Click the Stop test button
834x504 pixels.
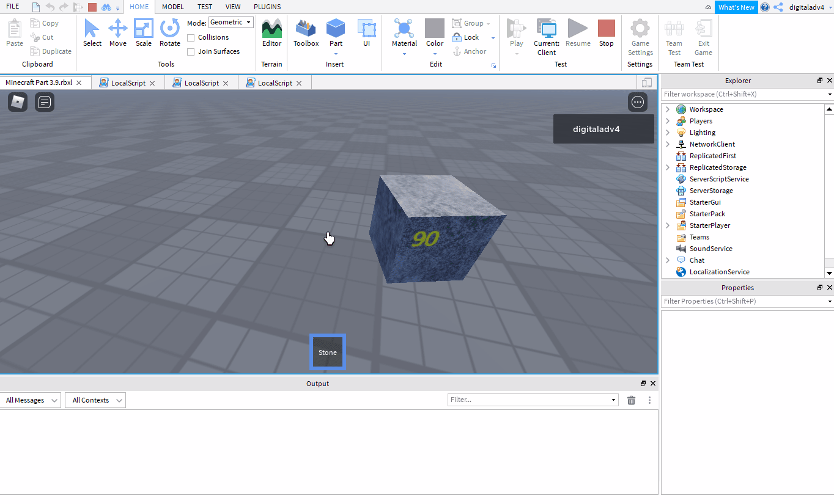point(607,33)
